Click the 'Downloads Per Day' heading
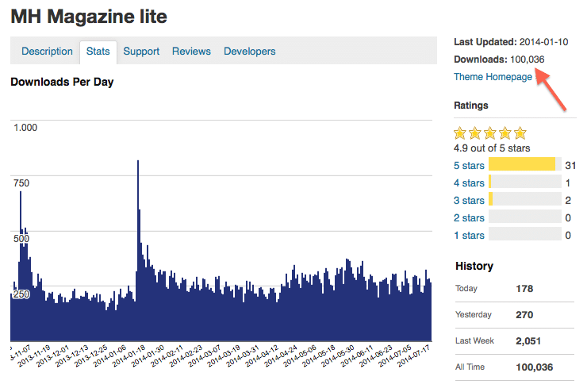587x392 pixels. 62,82
